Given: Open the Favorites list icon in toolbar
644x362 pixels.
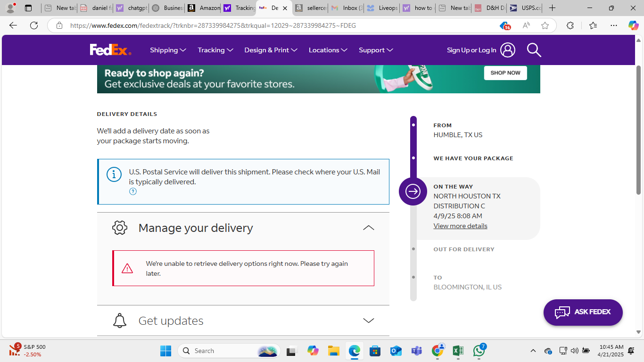Looking at the screenshot, I should [x=593, y=25].
